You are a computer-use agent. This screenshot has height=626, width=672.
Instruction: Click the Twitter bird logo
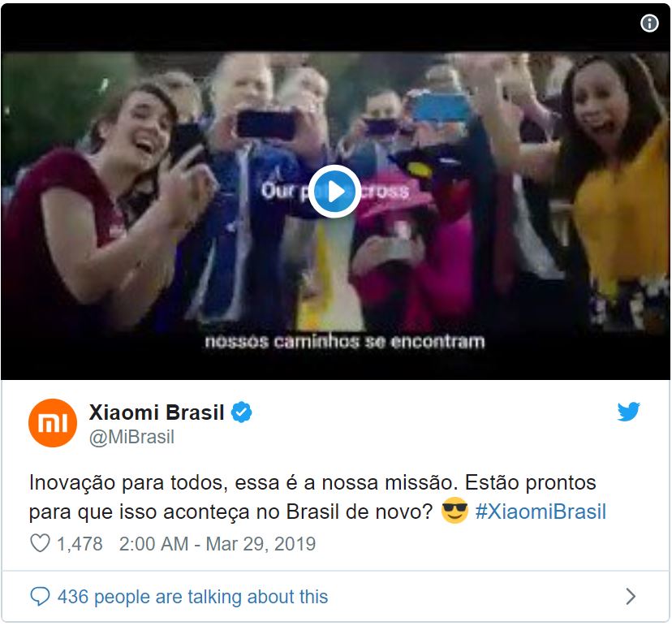click(x=628, y=412)
